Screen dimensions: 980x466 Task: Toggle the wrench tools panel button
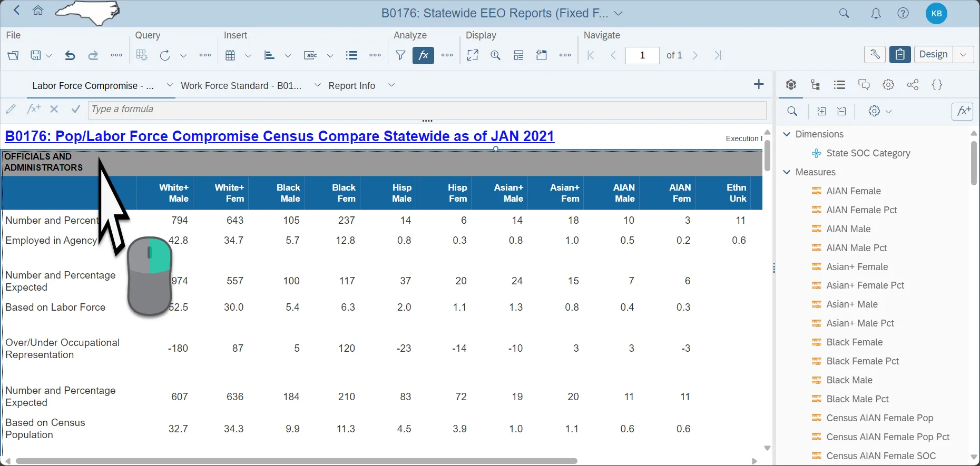875,55
